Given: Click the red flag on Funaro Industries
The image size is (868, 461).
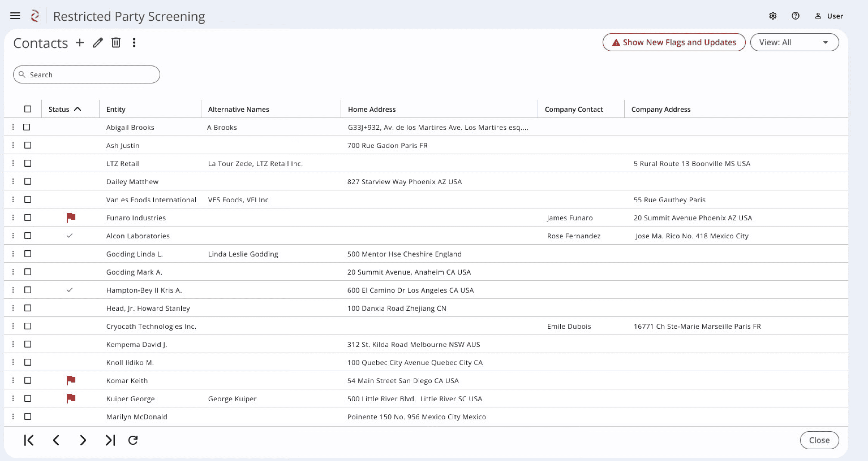Looking at the screenshot, I should pos(71,217).
